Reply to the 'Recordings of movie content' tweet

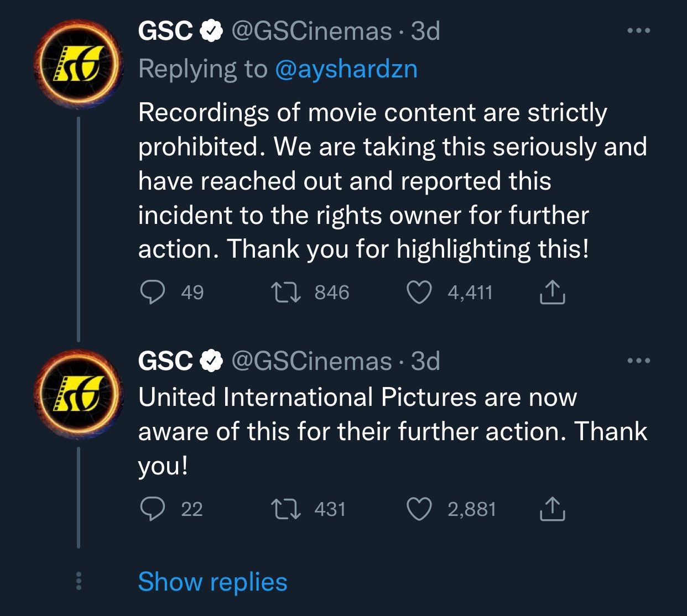click(x=152, y=292)
